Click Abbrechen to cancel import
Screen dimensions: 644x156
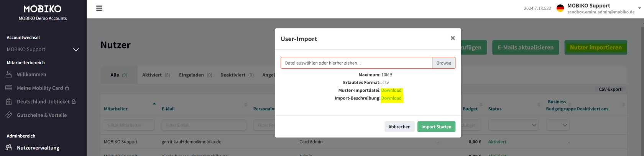pyautogui.click(x=399, y=127)
